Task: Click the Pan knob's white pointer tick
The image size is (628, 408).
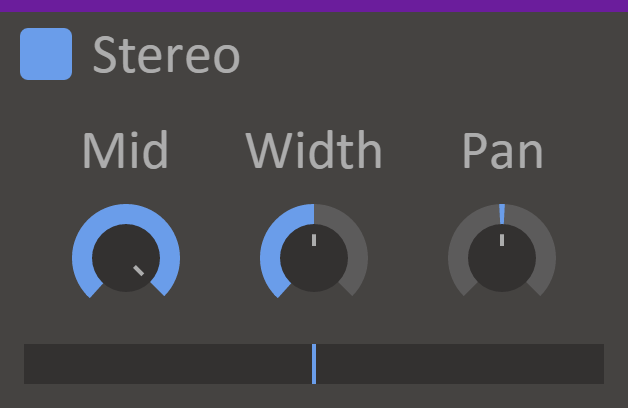Action: pos(502,240)
